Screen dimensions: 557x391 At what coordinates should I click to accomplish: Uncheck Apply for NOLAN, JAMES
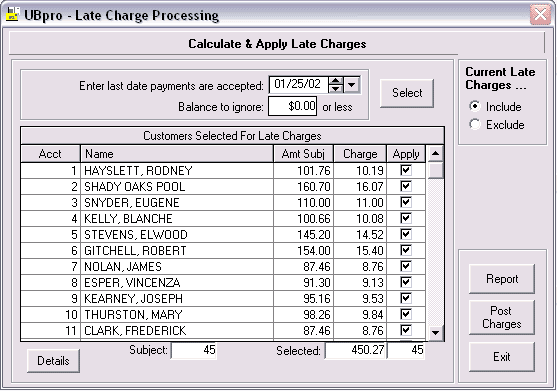click(x=406, y=266)
